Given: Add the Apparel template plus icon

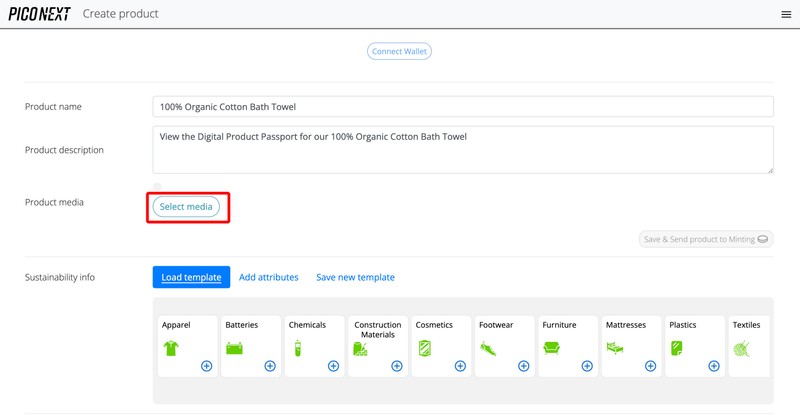Looking at the screenshot, I should pos(206,366).
